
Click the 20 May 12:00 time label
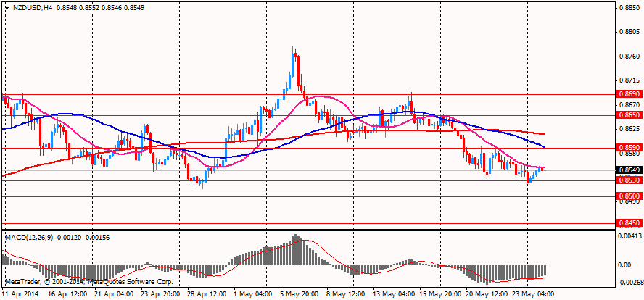(x=487, y=294)
